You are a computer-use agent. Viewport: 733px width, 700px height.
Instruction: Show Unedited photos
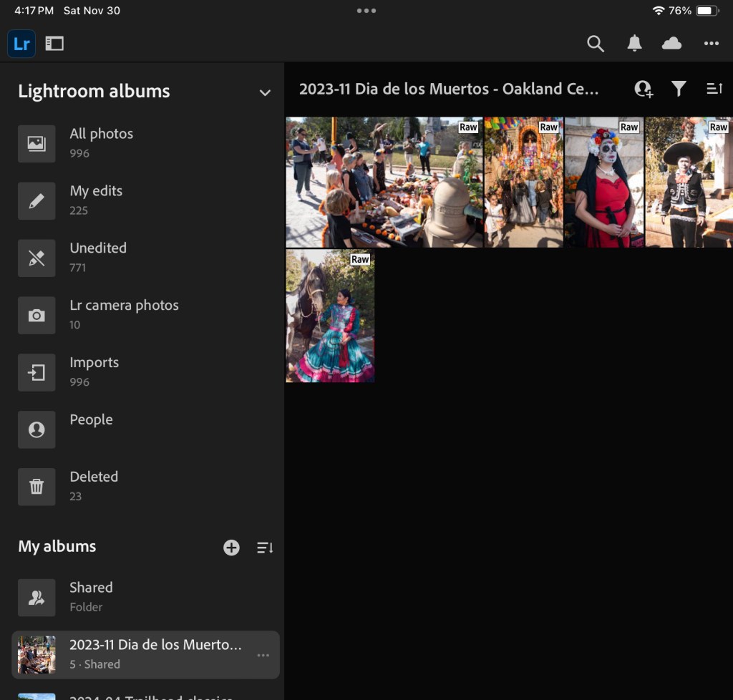click(98, 257)
